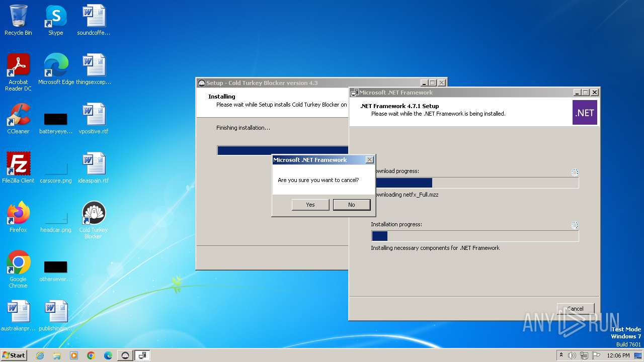Open Internet Explorer from taskbar

pos(40,355)
